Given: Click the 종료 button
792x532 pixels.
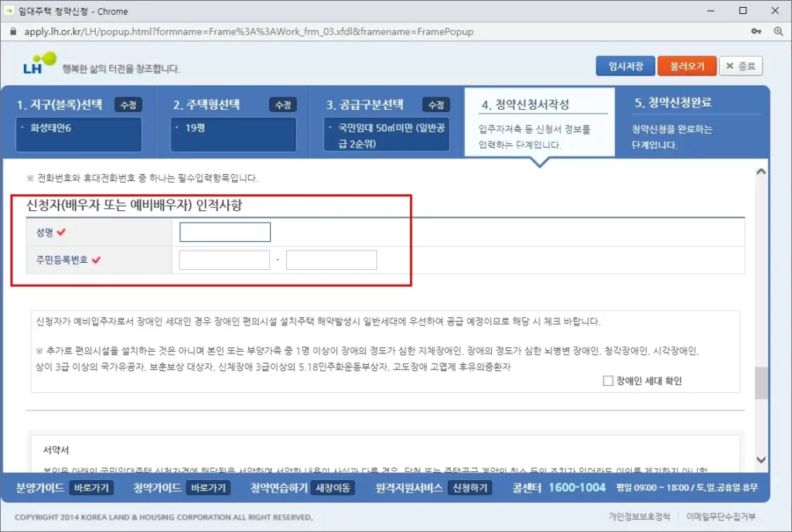Looking at the screenshot, I should pos(740,66).
